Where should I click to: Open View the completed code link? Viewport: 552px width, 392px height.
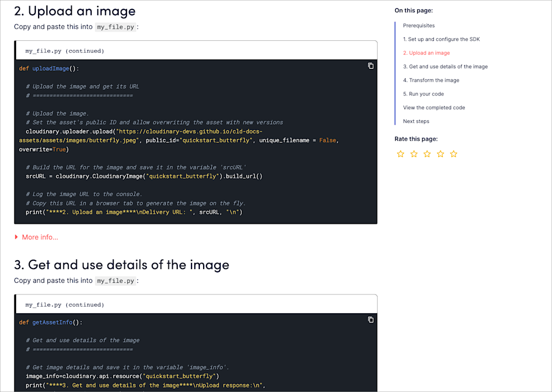coord(434,108)
